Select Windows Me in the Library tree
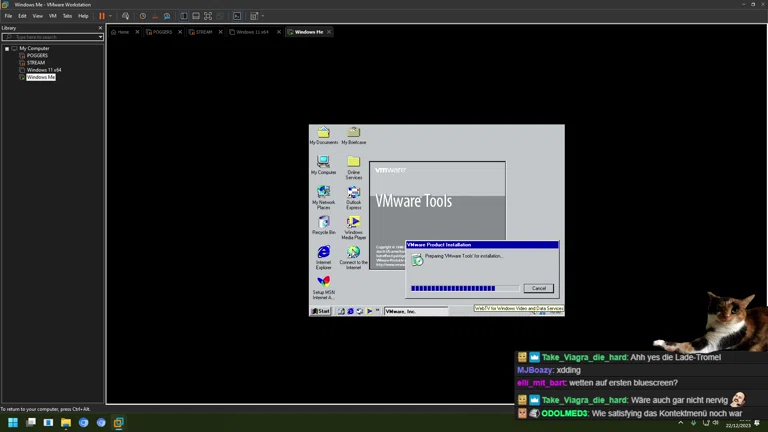768x432 pixels. click(x=41, y=77)
